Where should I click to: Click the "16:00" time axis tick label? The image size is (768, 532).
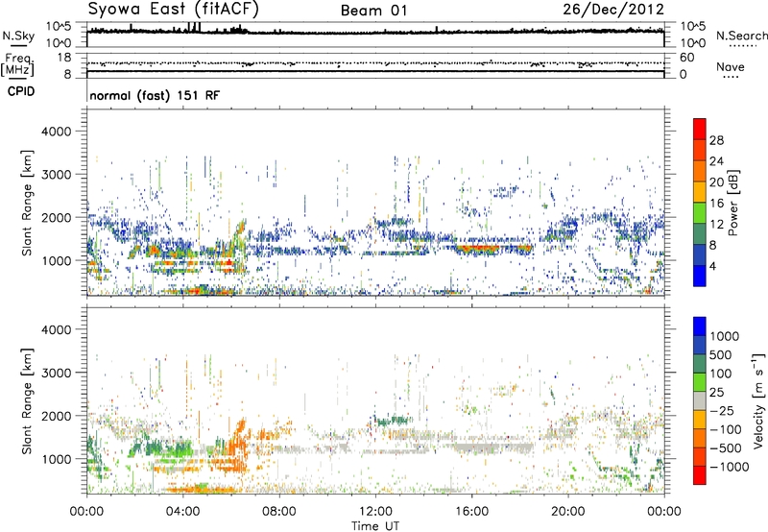pyautogui.click(x=471, y=512)
